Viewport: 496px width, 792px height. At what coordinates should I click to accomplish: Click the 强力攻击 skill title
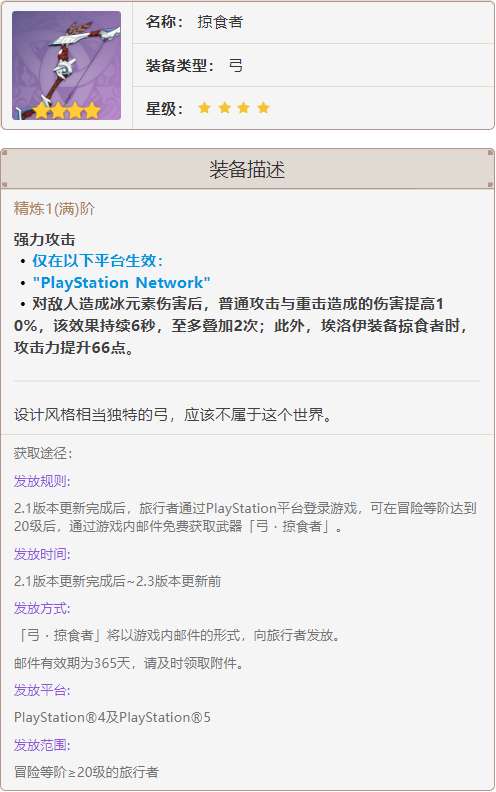pos(44,239)
